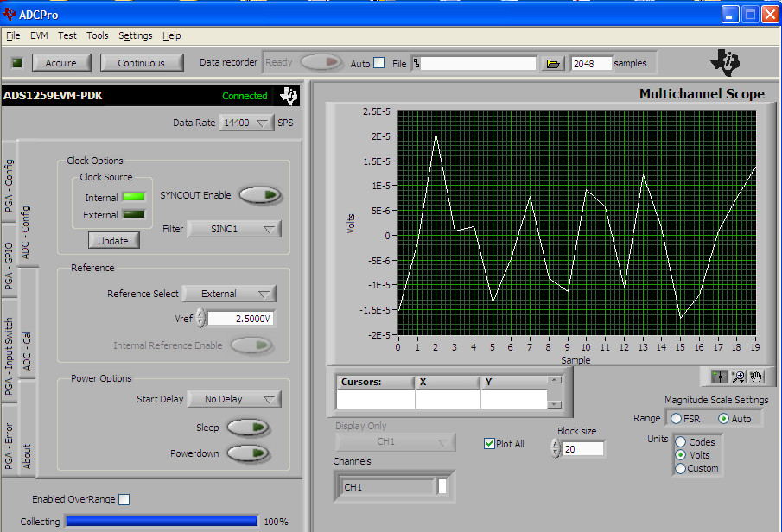Click the Collecting progress bar
The image size is (782, 532).
click(162, 522)
